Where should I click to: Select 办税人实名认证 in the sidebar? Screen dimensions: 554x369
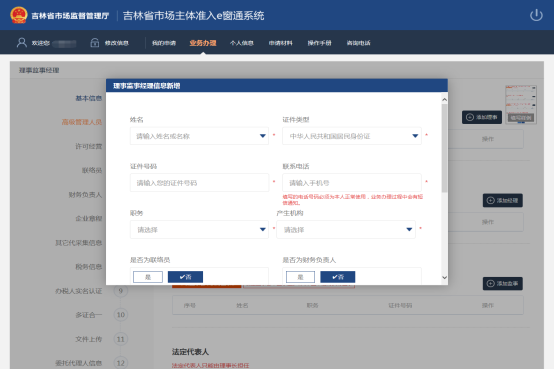78,291
